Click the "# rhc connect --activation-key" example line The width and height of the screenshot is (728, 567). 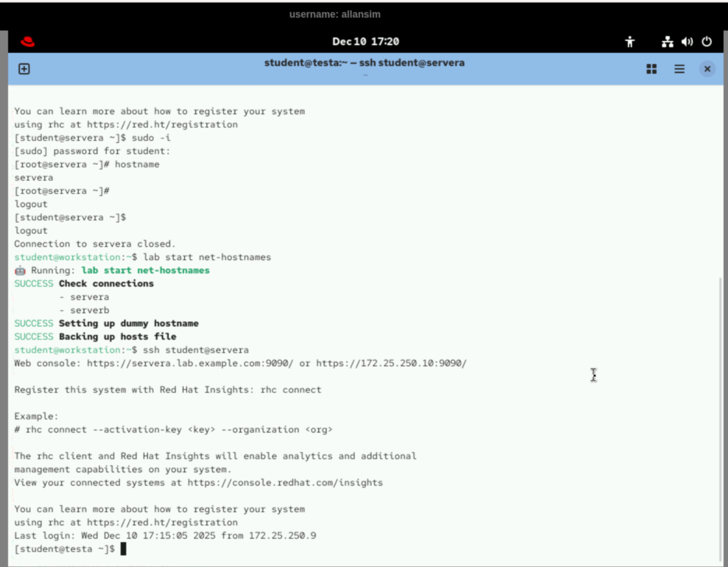(173, 429)
